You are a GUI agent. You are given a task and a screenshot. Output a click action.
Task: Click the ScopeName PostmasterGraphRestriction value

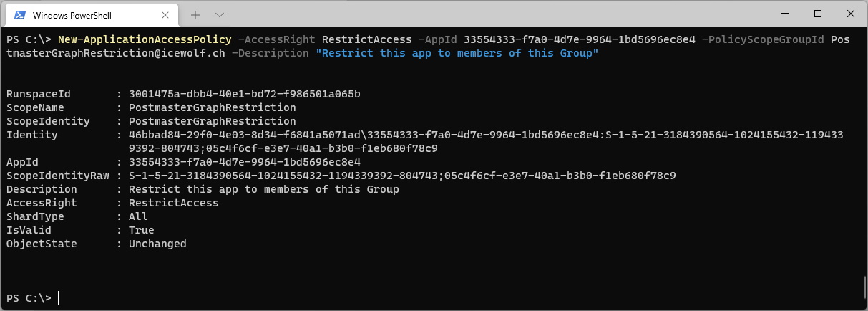click(212, 107)
